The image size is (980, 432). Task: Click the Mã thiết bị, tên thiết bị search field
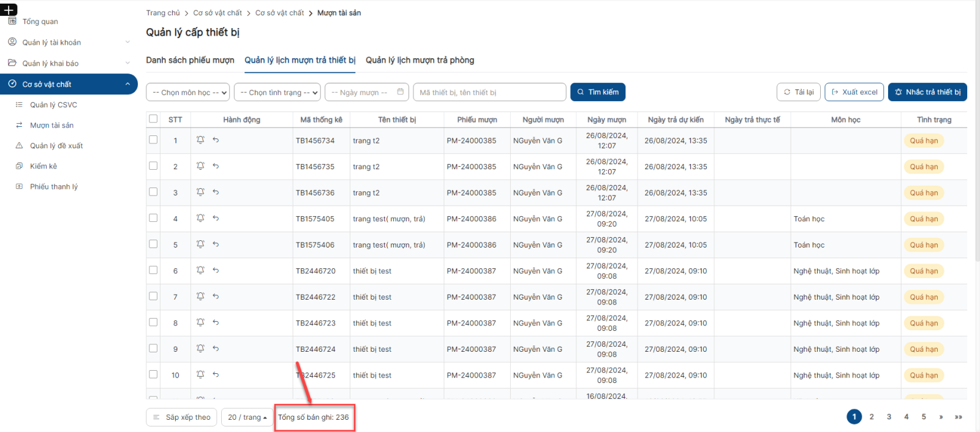(x=489, y=92)
